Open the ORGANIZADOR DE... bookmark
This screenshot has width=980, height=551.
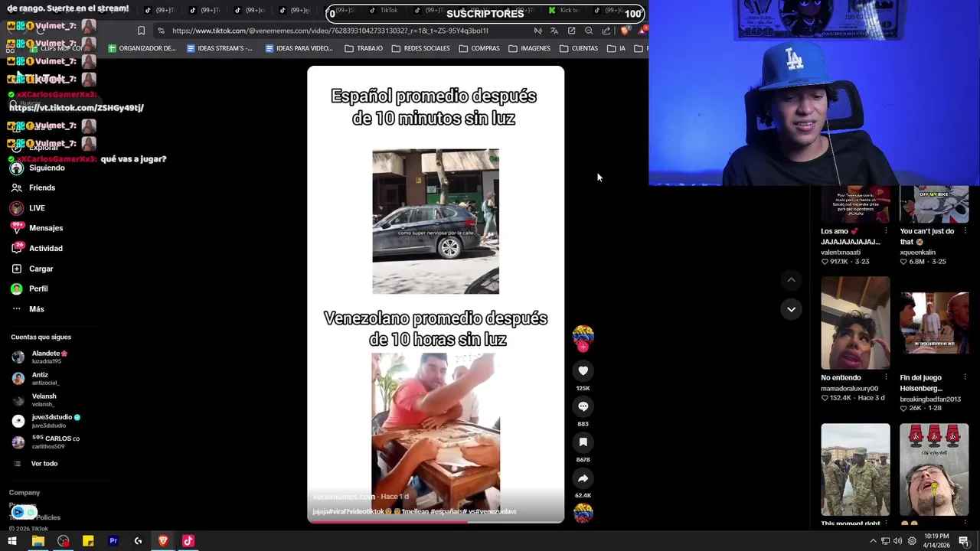click(x=142, y=48)
